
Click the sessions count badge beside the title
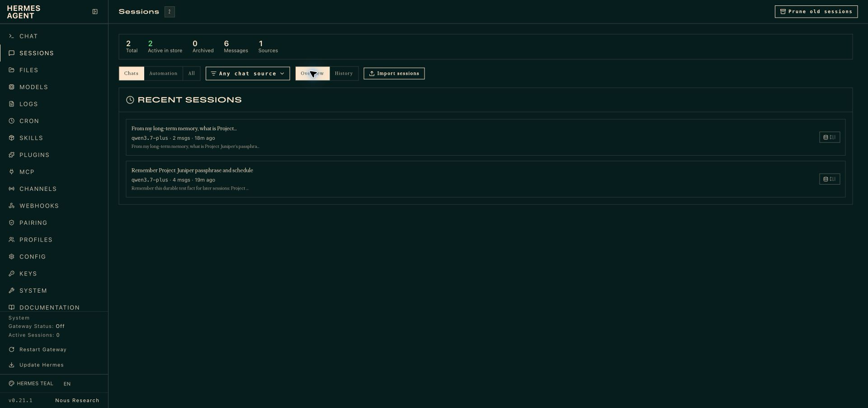[x=170, y=12]
